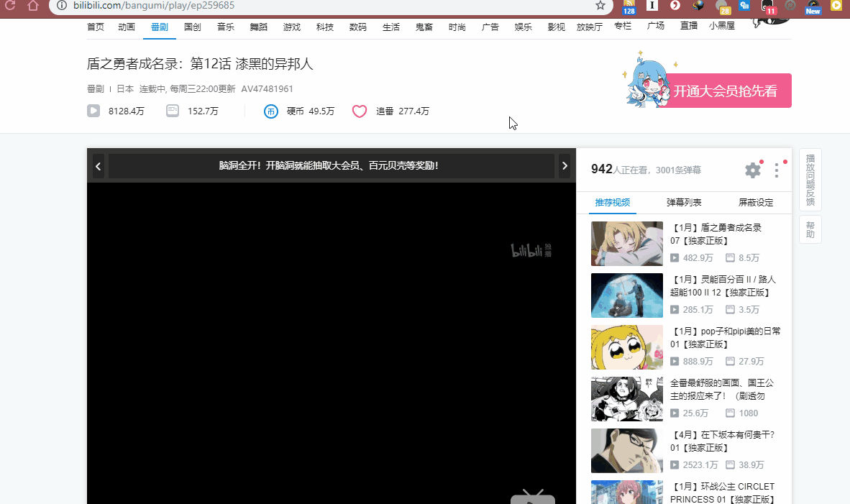Switch to the 弹幕列表 tab
850x504 pixels.
point(684,202)
